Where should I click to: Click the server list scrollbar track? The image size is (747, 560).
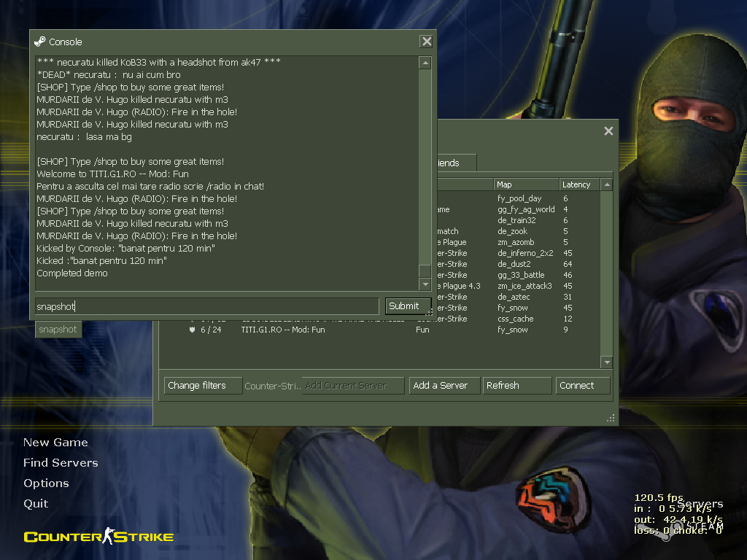pos(606,274)
